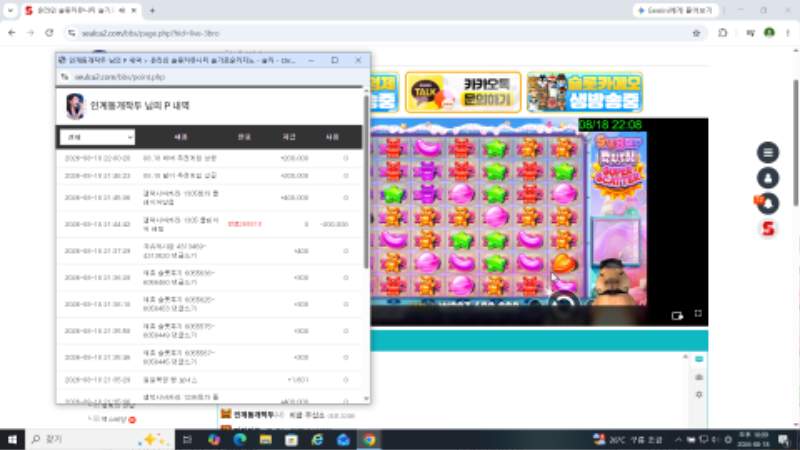This screenshot has width=800, height=450.
Task: Open Task View from the taskbar
Action: (x=187, y=439)
